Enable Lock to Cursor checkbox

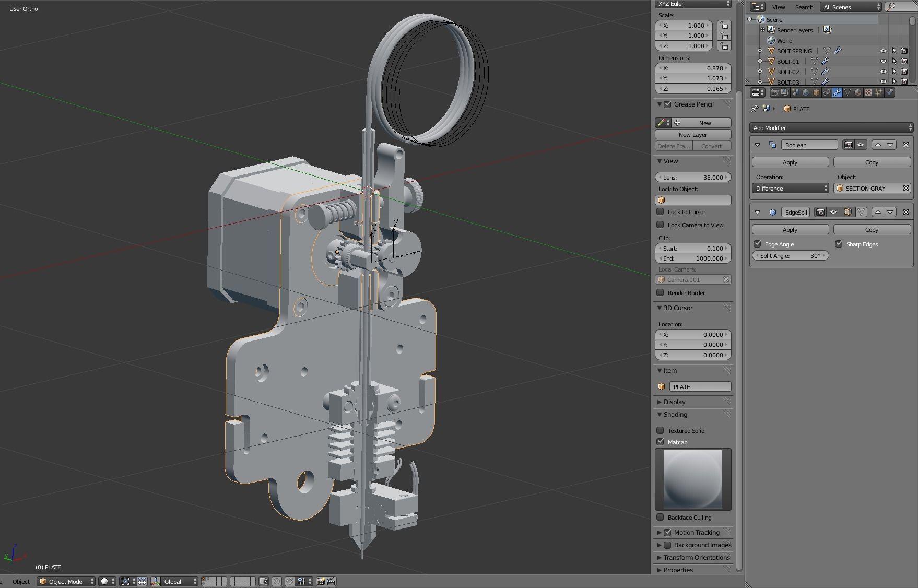coord(660,211)
